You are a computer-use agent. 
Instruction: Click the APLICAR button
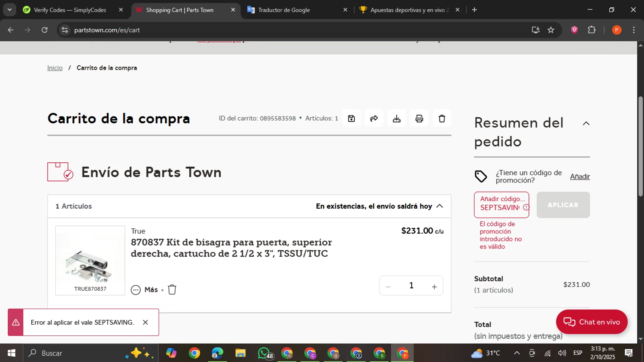coord(563,205)
